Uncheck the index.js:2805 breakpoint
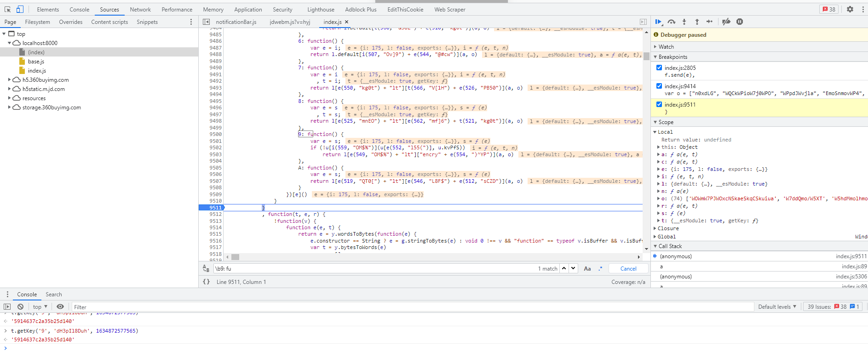Screen dimensions: 868x351 [659, 68]
